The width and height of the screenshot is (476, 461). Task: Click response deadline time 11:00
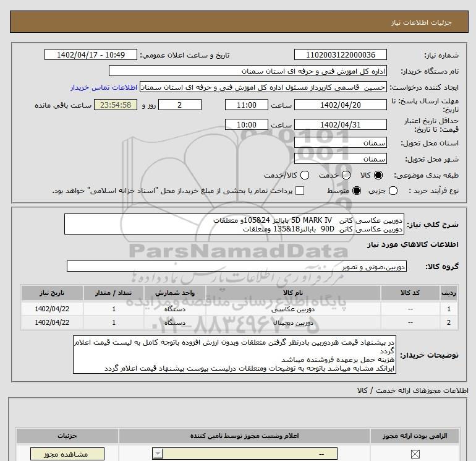pyautogui.click(x=247, y=105)
